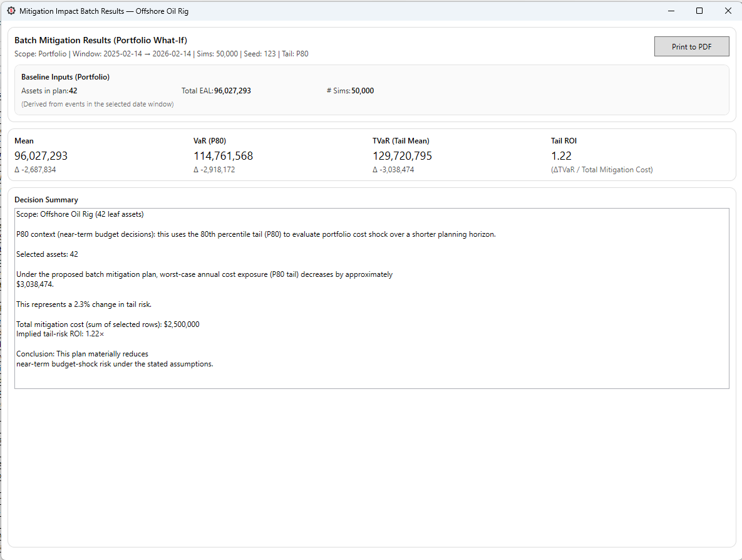742x560 pixels.
Task: Click the Tail ROI value 1.22
Action: pos(561,156)
